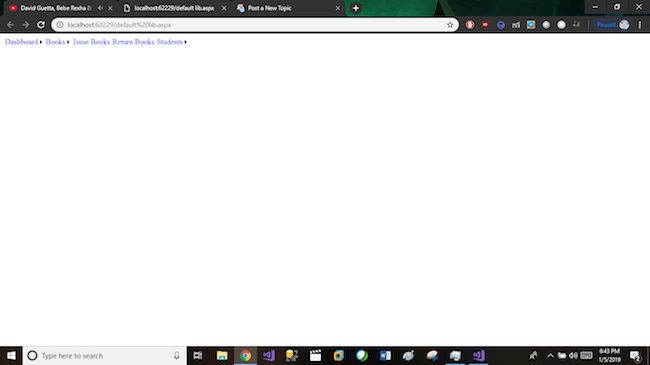
Task: Expand the arrow next to Books
Action: [x=68, y=42]
